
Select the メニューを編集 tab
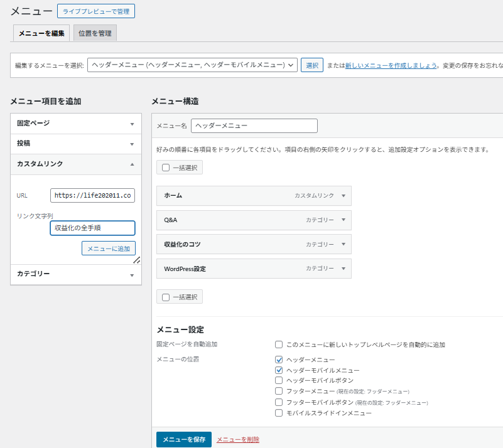coord(41,33)
